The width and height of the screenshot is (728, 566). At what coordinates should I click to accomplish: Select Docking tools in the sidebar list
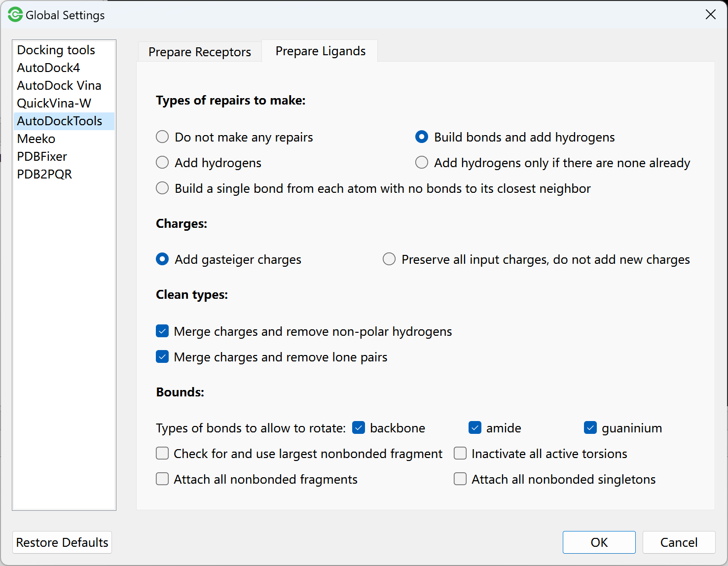[64, 50]
